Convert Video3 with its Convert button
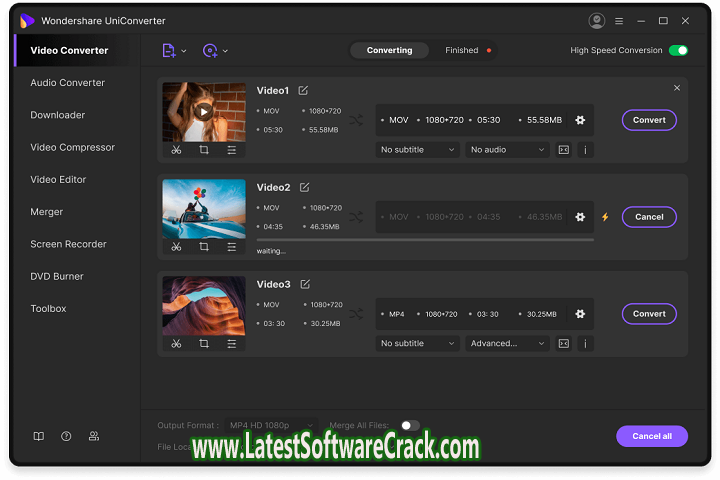 coord(649,314)
